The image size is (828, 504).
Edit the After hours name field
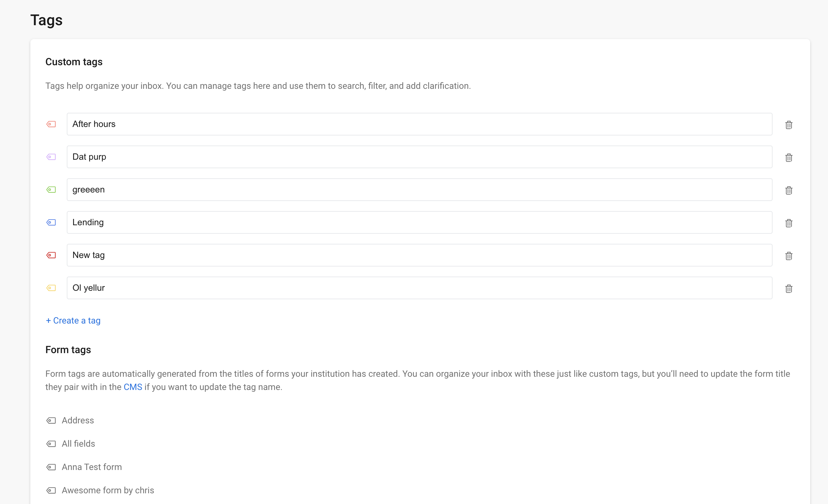[x=419, y=124]
